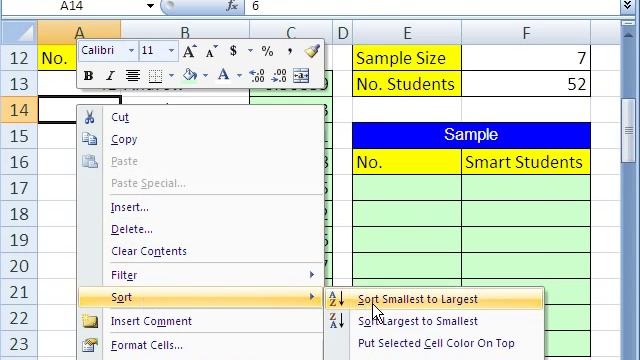
Task: Click the Smart Students header cell
Action: pos(526,162)
